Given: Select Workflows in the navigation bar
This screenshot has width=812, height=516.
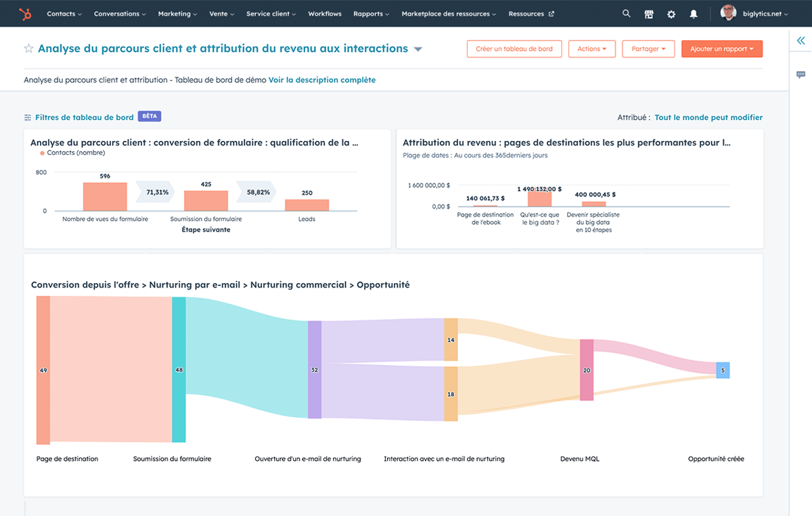Looking at the screenshot, I should 325,13.
